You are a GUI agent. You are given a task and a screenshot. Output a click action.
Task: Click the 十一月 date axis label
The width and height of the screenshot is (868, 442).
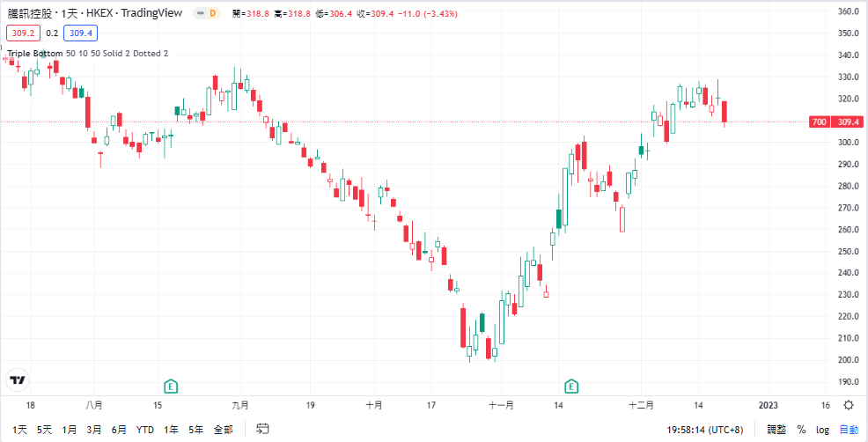point(501,405)
